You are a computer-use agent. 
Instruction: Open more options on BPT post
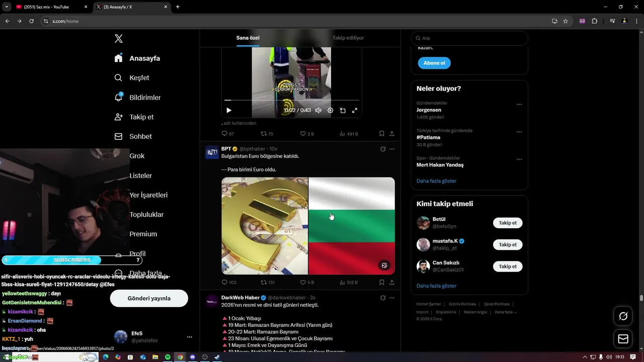coord(392,149)
